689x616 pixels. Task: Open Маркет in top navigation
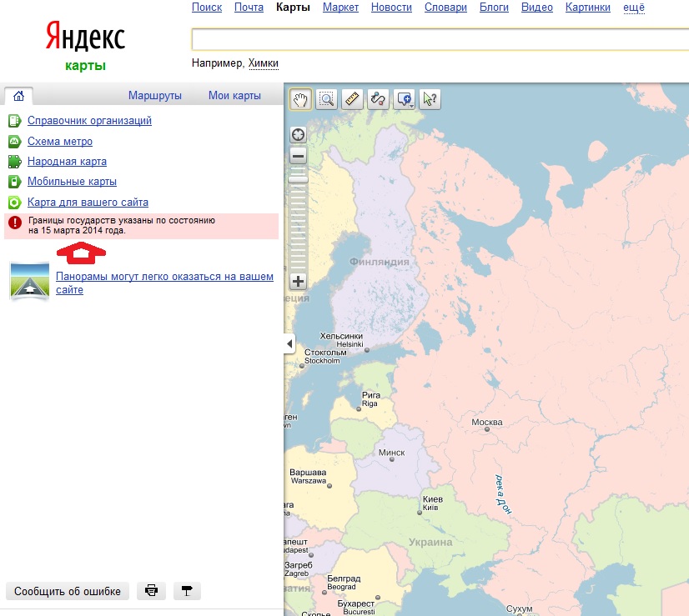point(340,7)
